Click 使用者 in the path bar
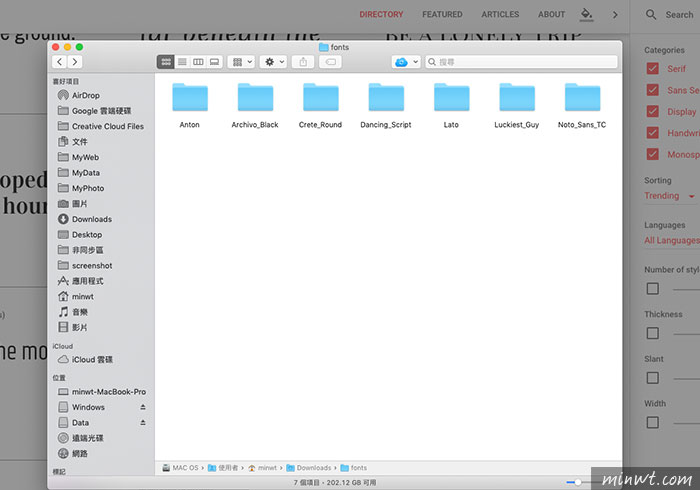This screenshot has height=490, width=700. tap(223, 468)
